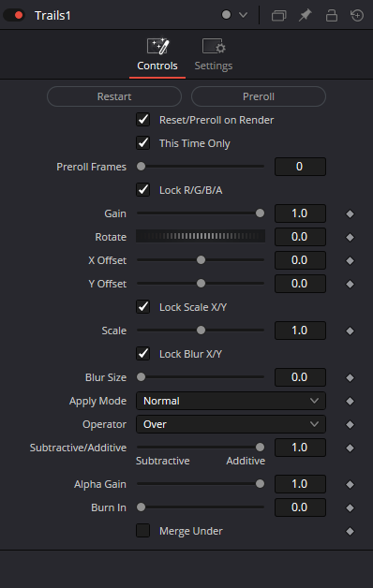Viewport: 373px width, 588px height.
Task: Switch to the Settings tab
Action: pyautogui.click(x=213, y=55)
